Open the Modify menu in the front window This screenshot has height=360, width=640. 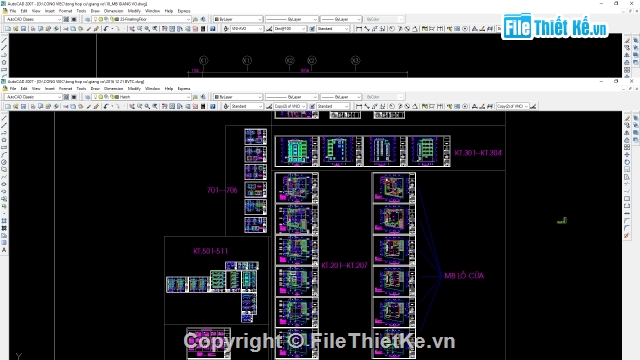point(134,89)
